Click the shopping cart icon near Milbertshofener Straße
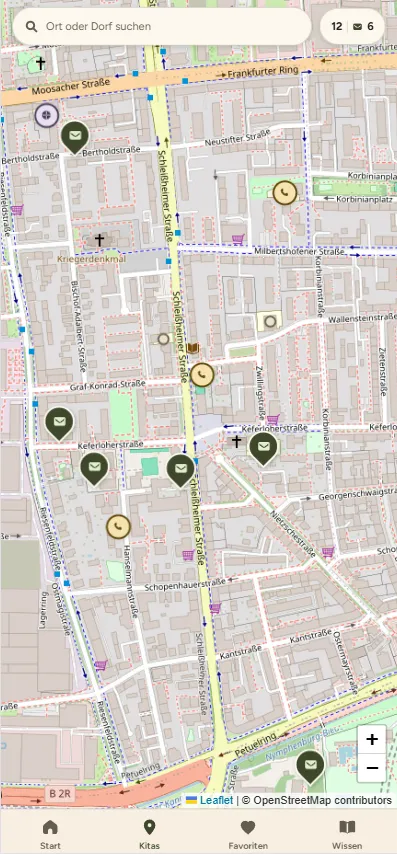 click(x=237, y=239)
